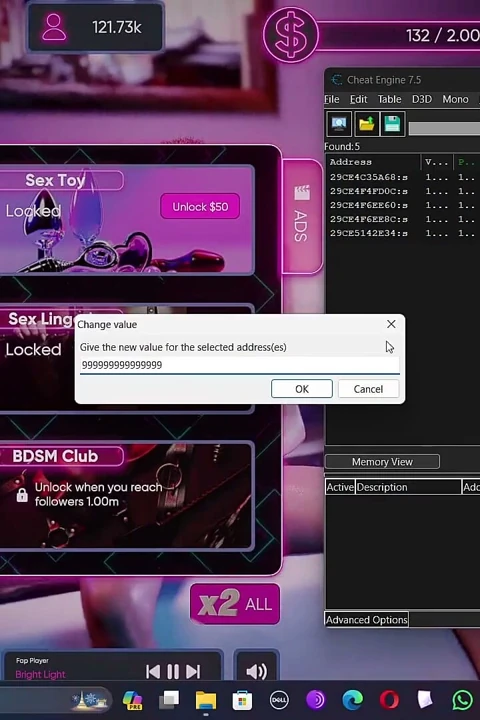Image resolution: width=480 pixels, height=720 pixels.
Task: Skip to previous track in Fap Player
Action: 153,672
